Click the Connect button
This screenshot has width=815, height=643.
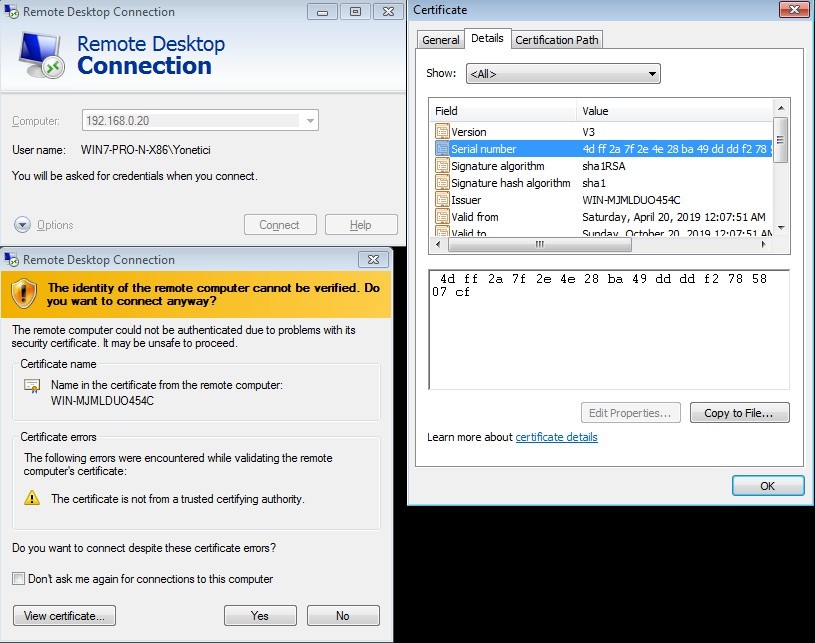[x=280, y=225]
